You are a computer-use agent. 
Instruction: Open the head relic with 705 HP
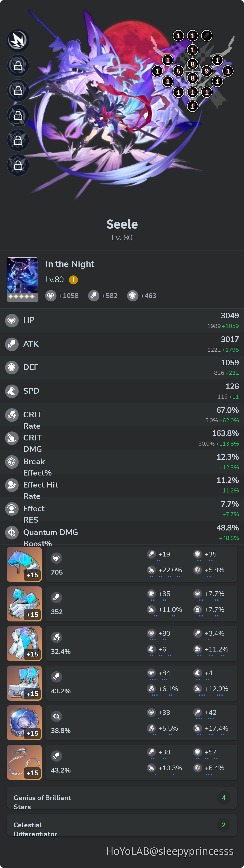tap(24, 564)
